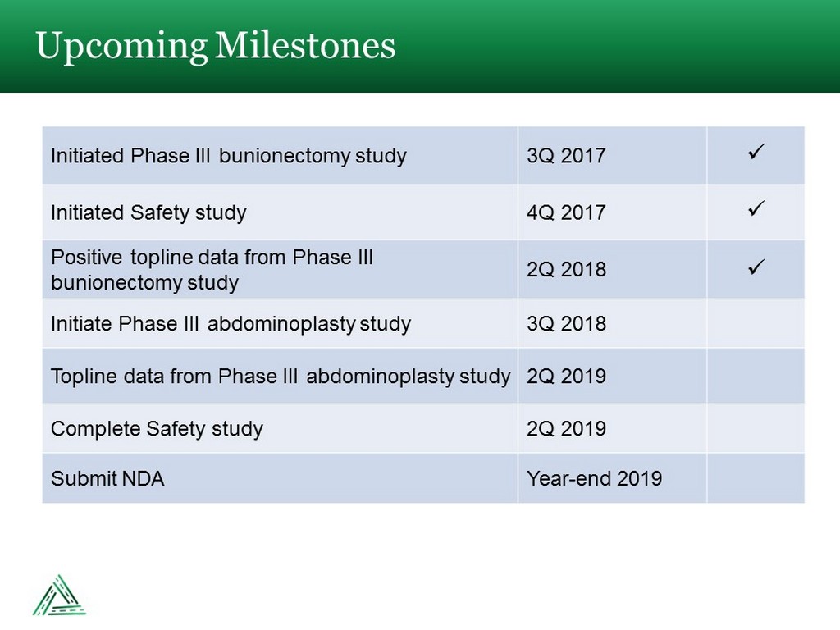
Task: Click empty status cell in Complete Safety study row
Action: pos(756,428)
